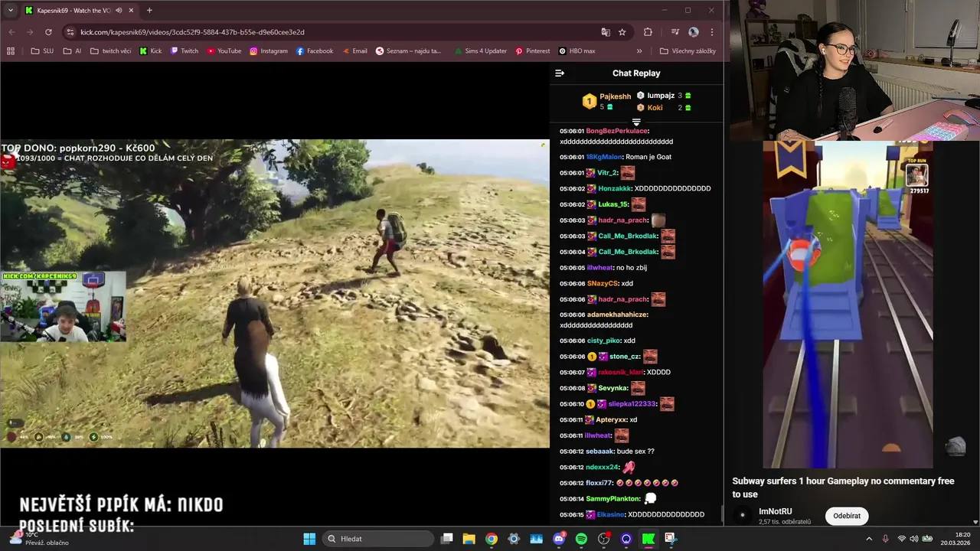Open the tab search dropdown arrow
The height and width of the screenshot is (551, 980).
[10, 11]
